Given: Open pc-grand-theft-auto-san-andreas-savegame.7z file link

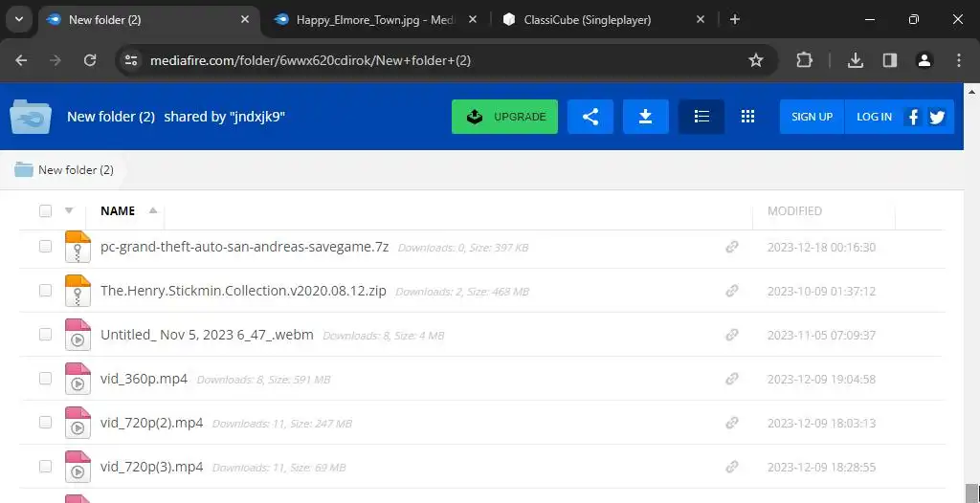Looking at the screenshot, I should point(244,247).
